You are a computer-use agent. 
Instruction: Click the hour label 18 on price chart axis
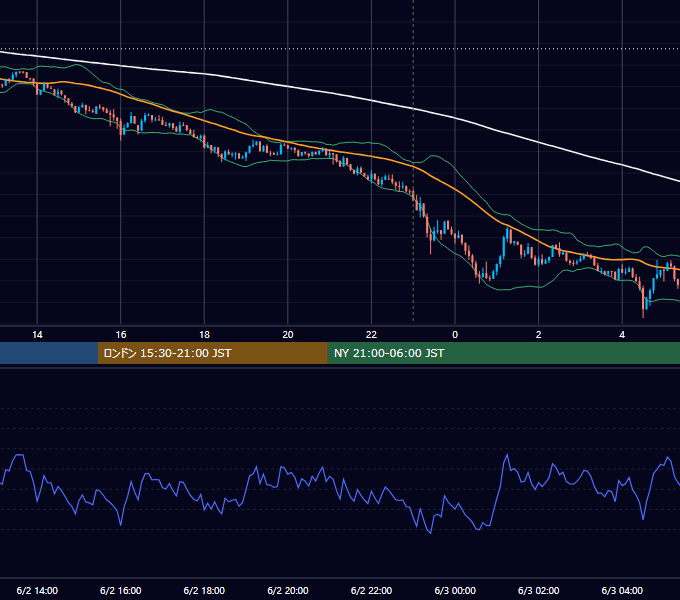point(204,335)
